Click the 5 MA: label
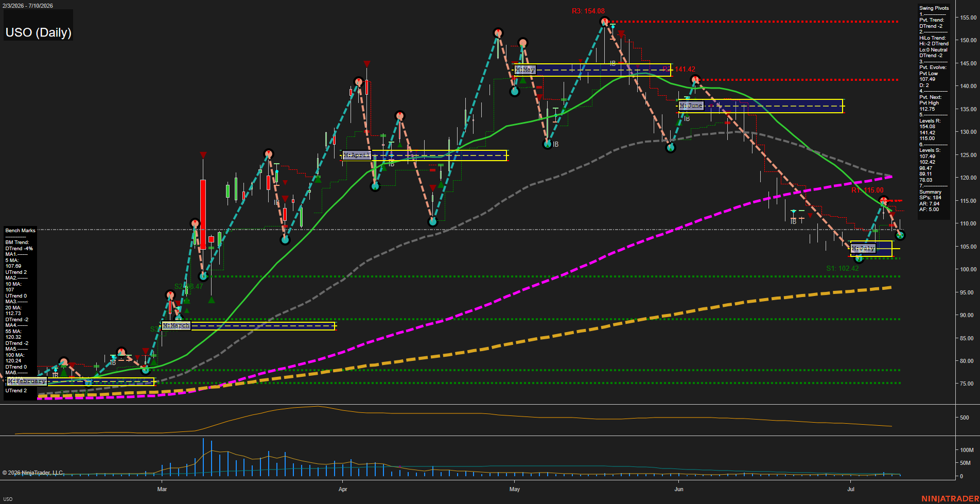980x504 pixels. (x=12, y=260)
